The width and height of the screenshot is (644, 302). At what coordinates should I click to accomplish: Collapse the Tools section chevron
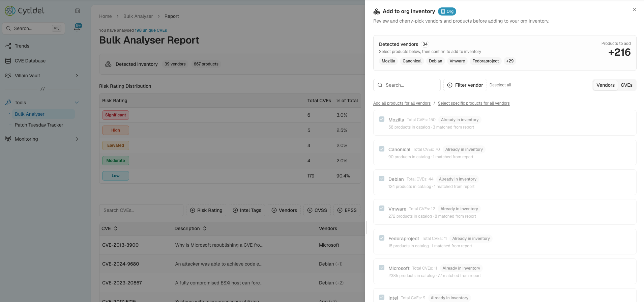(77, 103)
